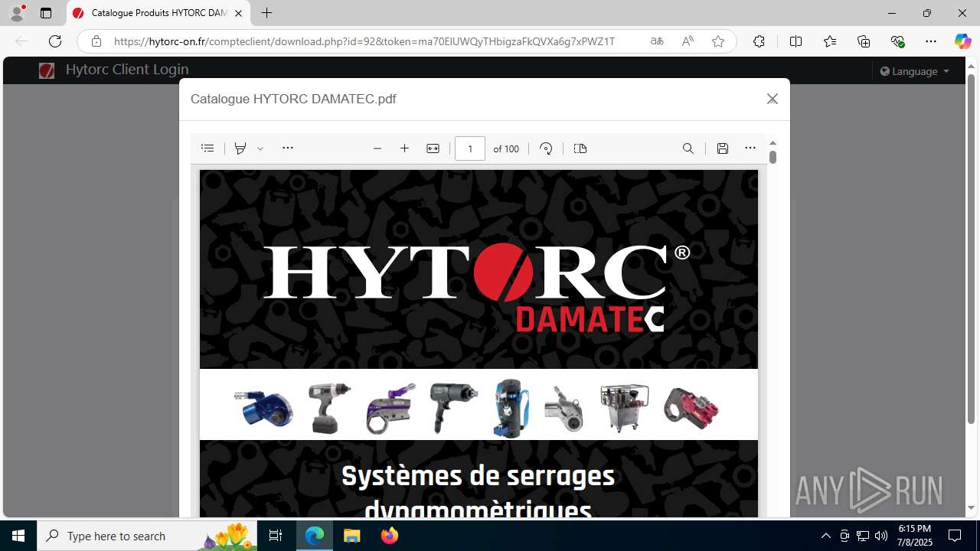Open a new browser tab
Viewport: 980px width, 551px height.
click(x=266, y=13)
